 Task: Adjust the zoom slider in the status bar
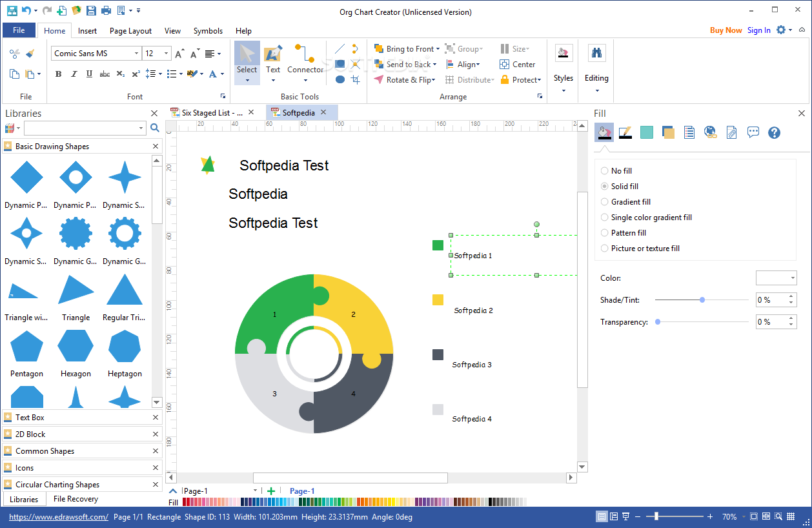tap(656, 516)
